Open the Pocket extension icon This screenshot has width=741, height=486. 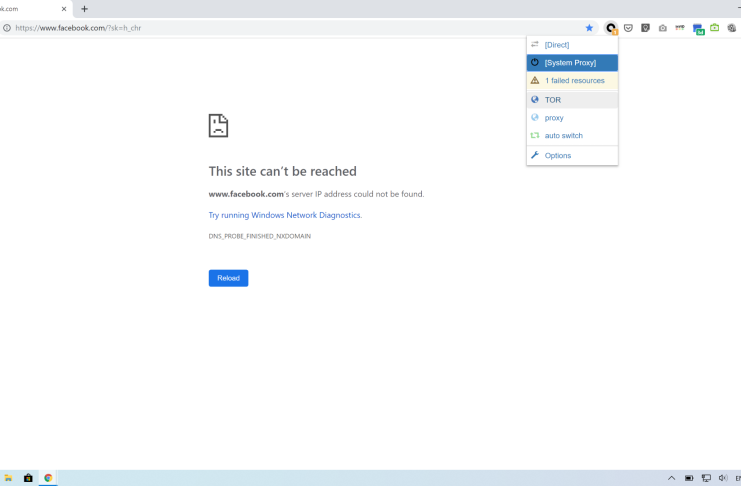click(628, 28)
